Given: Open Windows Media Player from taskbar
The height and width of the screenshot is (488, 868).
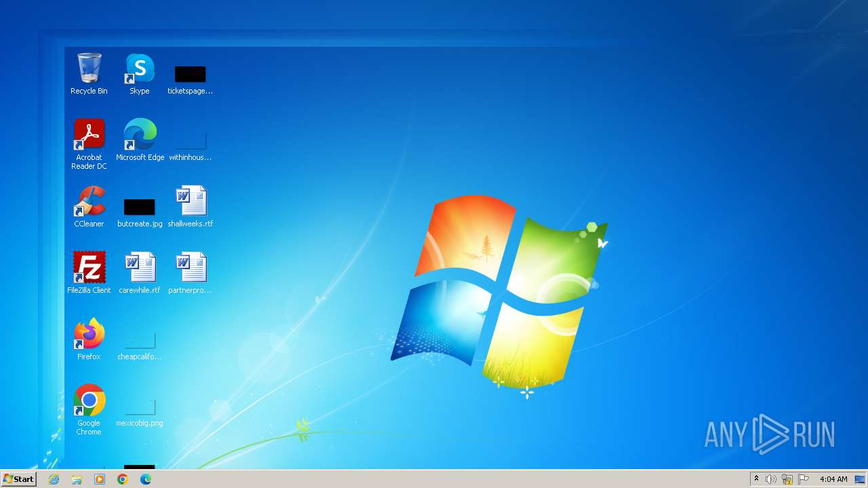Looking at the screenshot, I should (100, 479).
